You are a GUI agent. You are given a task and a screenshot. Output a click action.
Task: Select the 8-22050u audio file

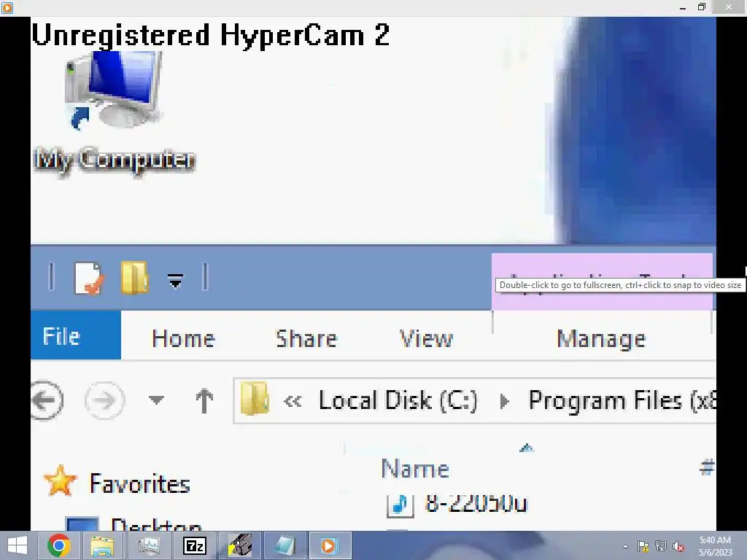[x=476, y=503]
